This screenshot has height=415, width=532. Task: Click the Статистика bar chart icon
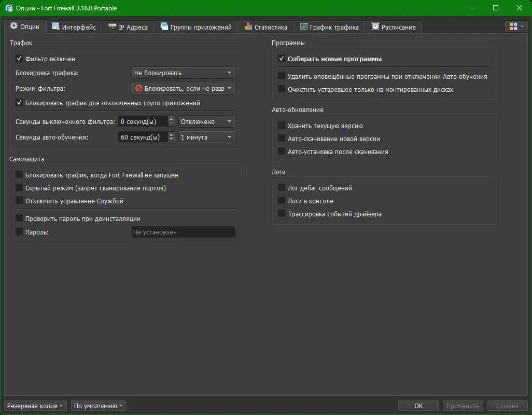248,26
